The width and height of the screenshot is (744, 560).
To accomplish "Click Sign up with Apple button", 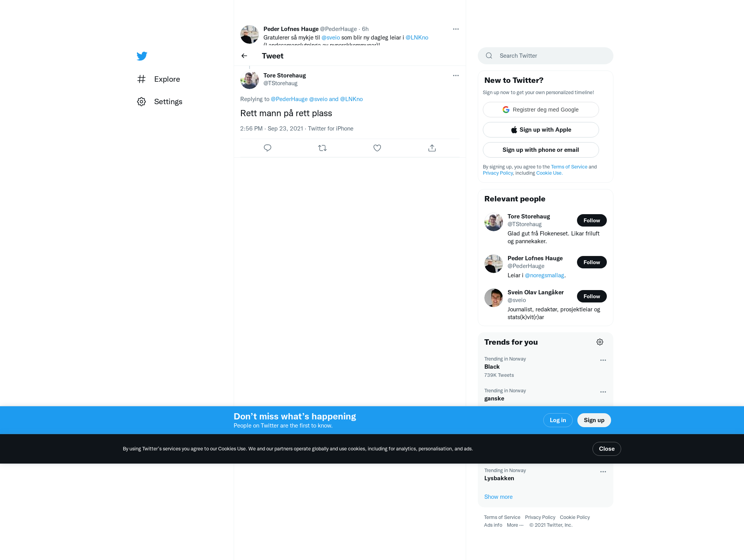I will tap(541, 130).
